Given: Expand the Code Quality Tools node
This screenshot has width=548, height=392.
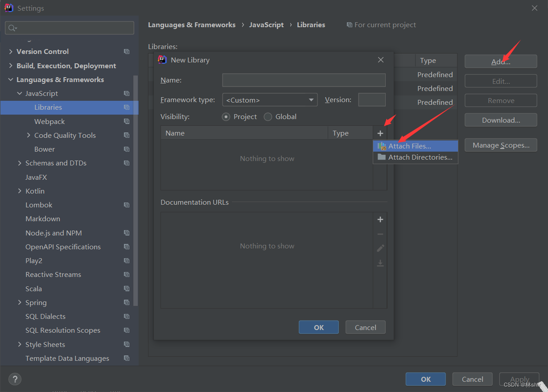Looking at the screenshot, I should [x=29, y=136].
